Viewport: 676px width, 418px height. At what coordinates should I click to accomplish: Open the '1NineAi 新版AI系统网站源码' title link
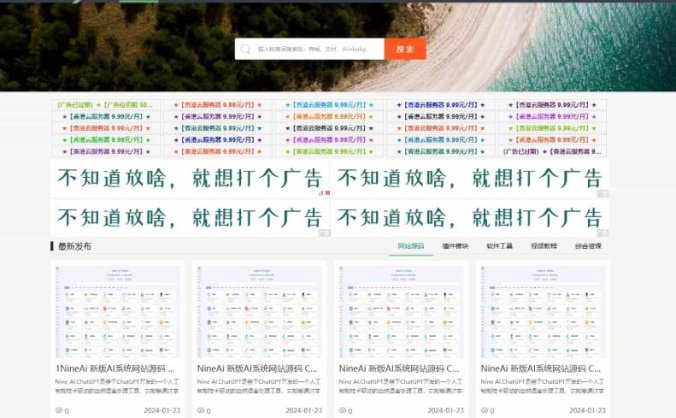click(x=115, y=369)
